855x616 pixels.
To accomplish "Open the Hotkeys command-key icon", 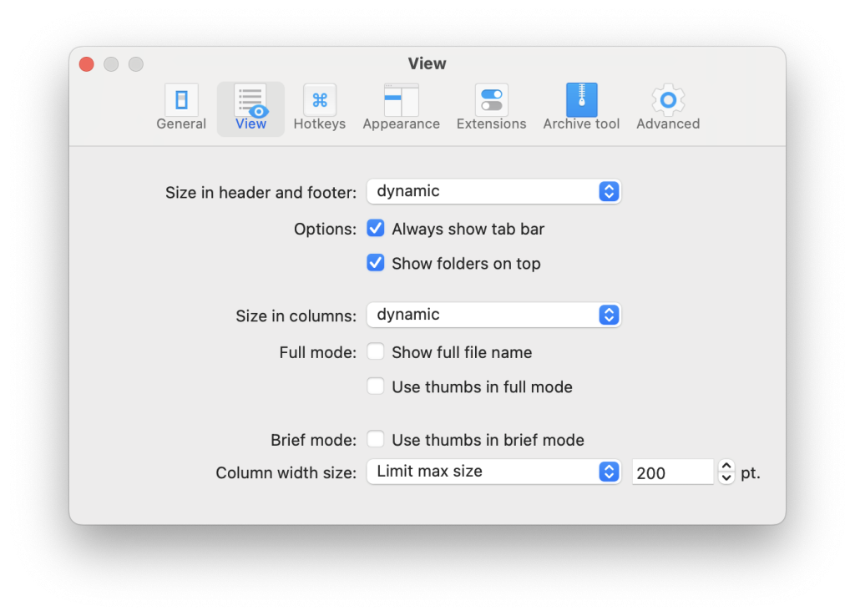I will pos(320,100).
